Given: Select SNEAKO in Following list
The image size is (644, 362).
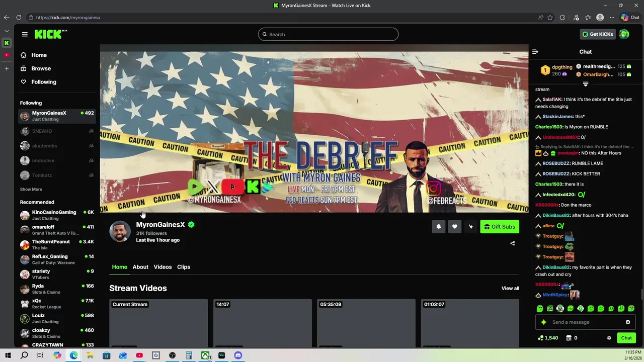Looking at the screenshot, I should coord(57,131).
